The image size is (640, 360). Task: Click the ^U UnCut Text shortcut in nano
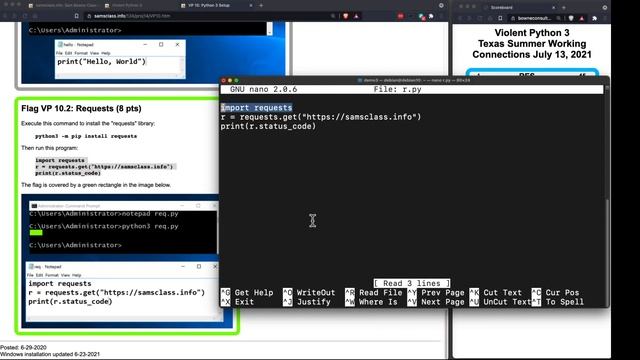coord(500,302)
